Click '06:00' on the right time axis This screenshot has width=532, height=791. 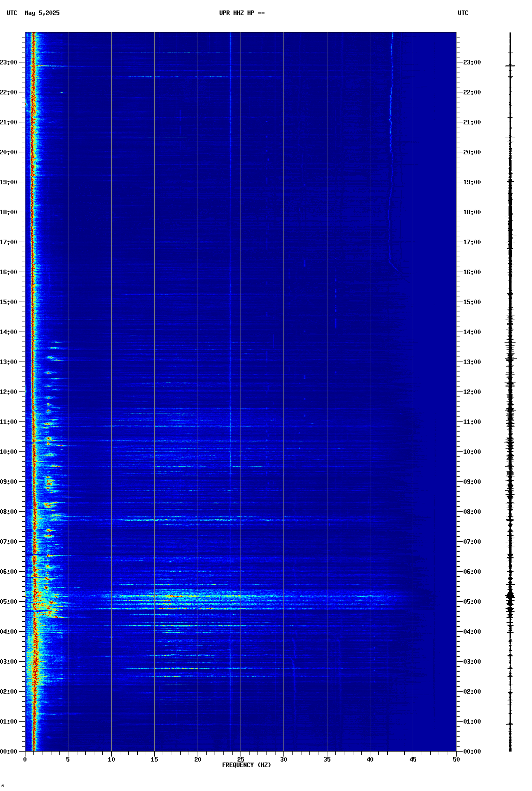pos(472,572)
